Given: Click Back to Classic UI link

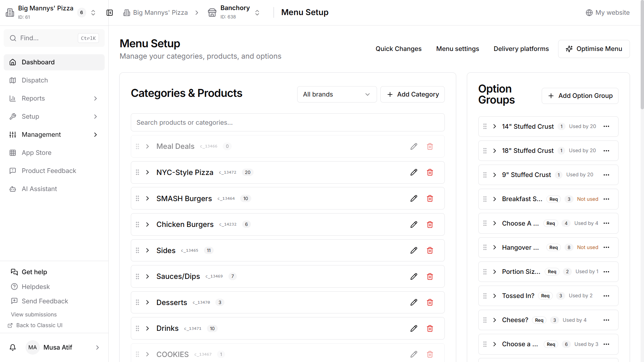Looking at the screenshot, I should click(x=35, y=325).
